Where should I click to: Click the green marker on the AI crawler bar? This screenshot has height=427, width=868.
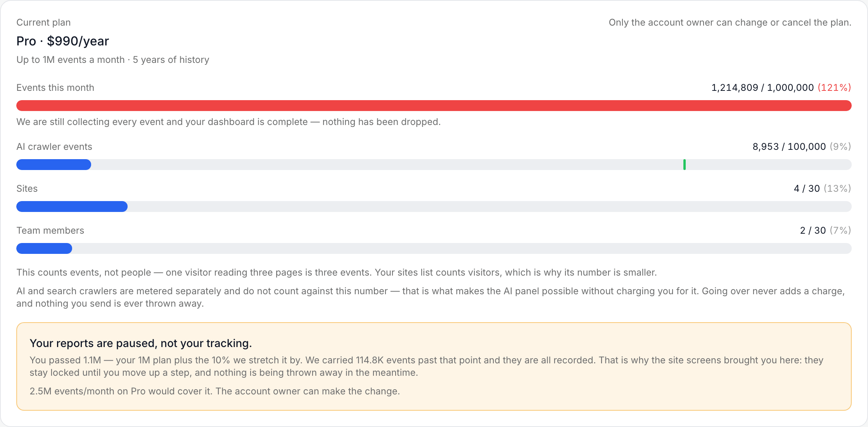click(685, 165)
